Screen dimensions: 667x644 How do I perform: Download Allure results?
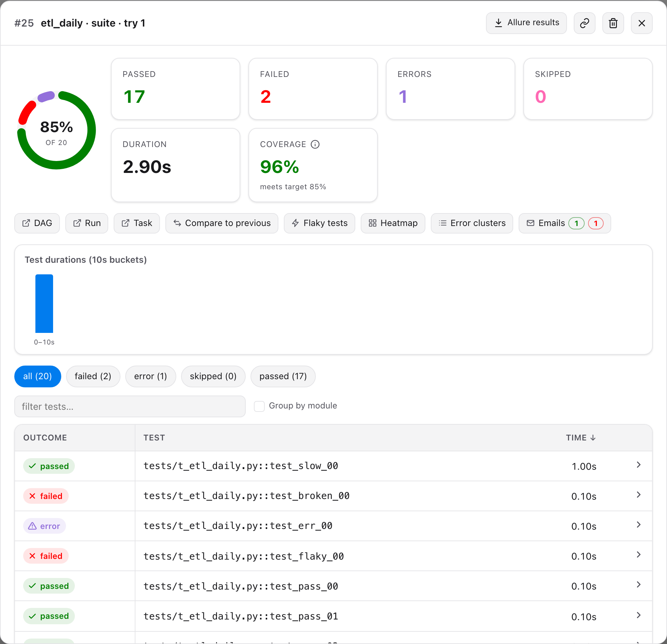[526, 23]
